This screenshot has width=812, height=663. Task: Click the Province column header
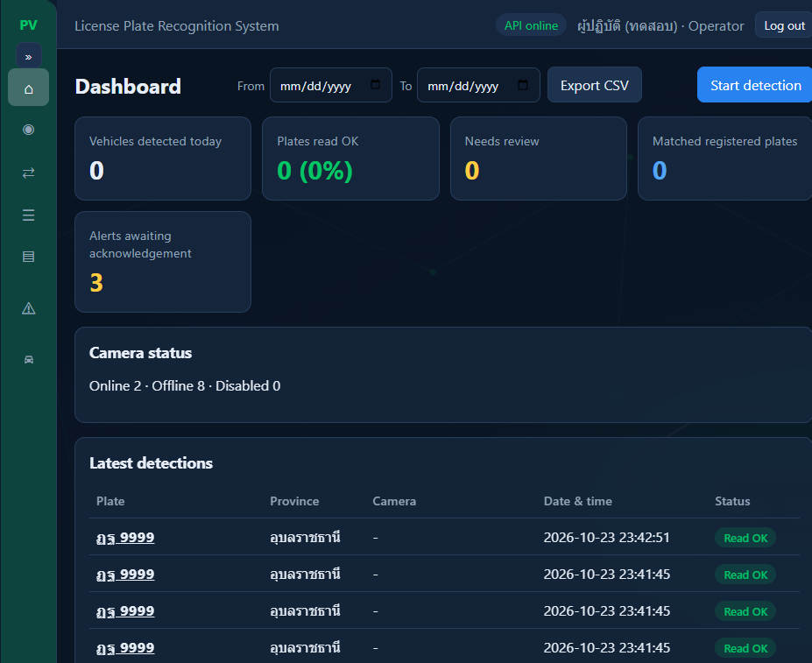click(x=294, y=501)
